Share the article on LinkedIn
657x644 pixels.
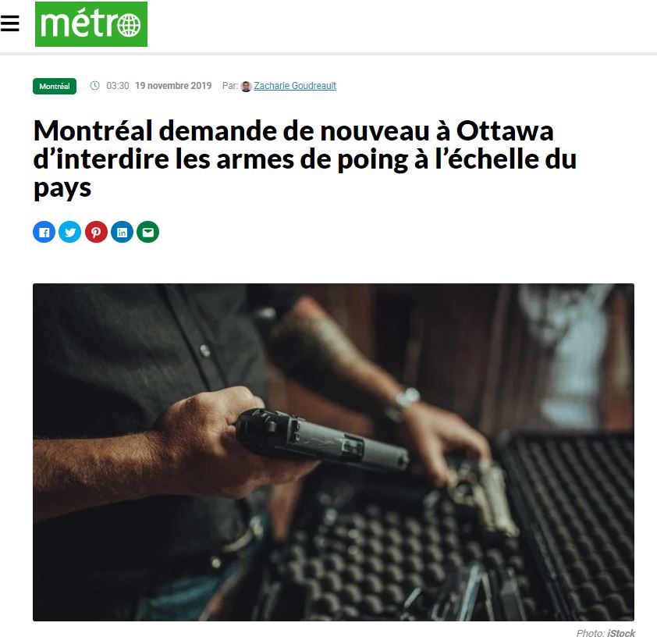122,232
